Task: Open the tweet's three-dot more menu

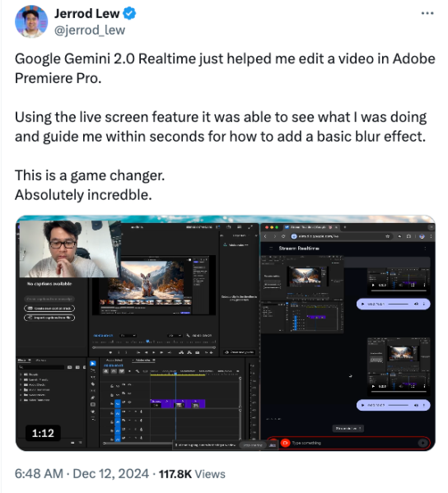Action: click(427, 13)
